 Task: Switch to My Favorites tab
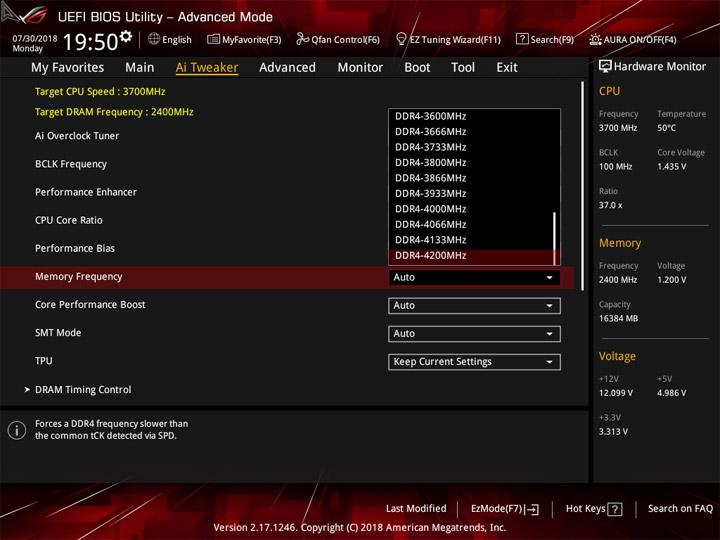(x=68, y=68)
